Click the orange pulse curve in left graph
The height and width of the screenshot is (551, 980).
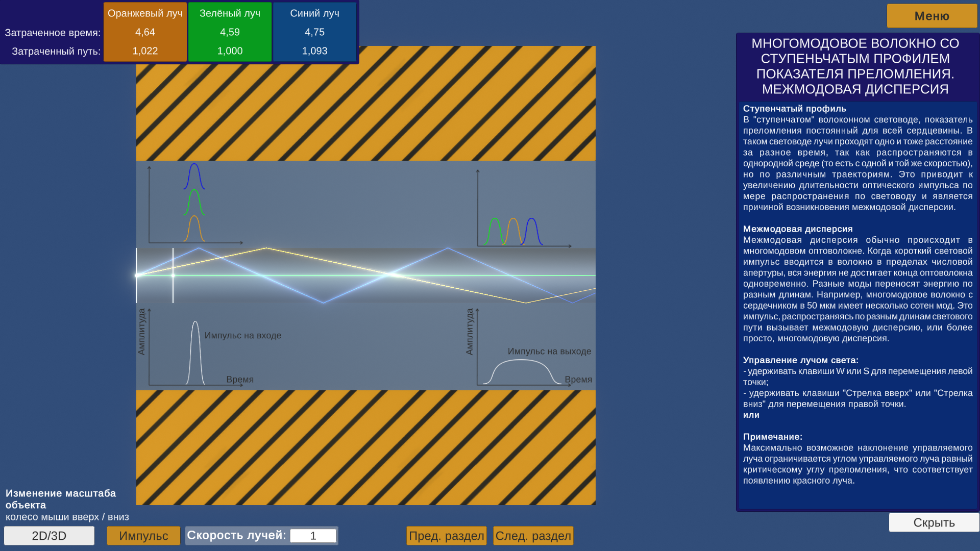(x=194, y=217)
